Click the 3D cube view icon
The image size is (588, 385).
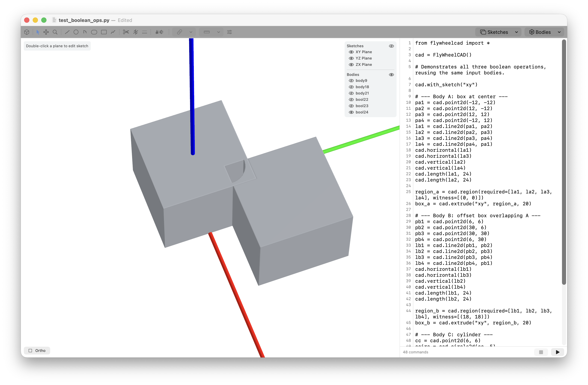pyautogui.click(x=27, y=32)
